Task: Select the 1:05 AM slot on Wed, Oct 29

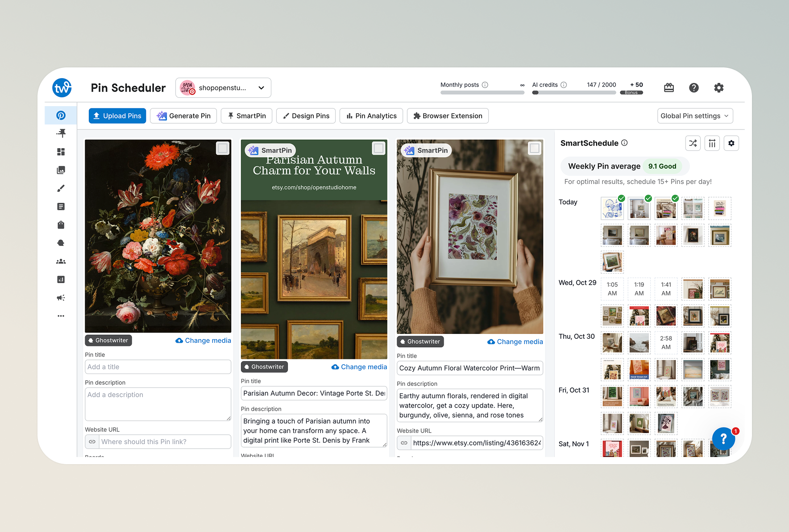Action: [x=612, y=289]
